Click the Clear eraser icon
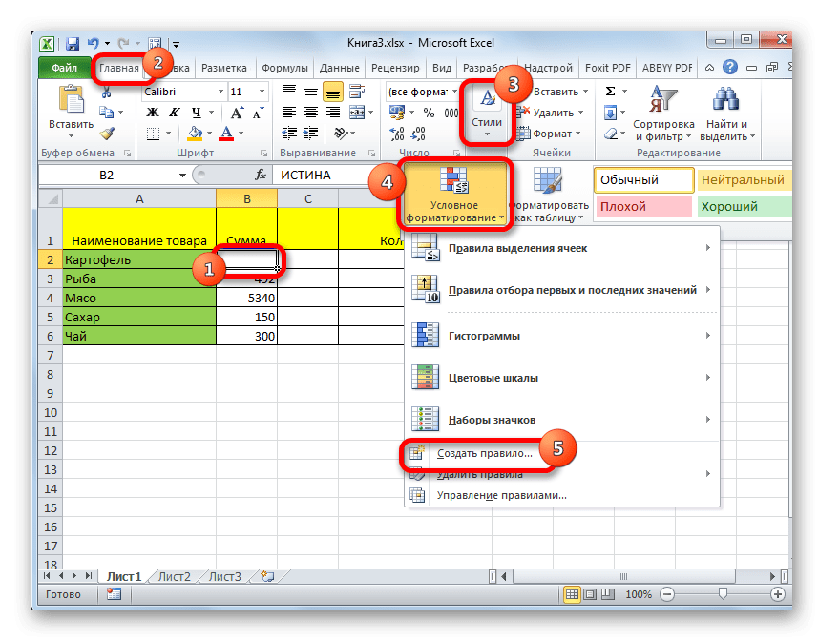 (x=611, y=134)
